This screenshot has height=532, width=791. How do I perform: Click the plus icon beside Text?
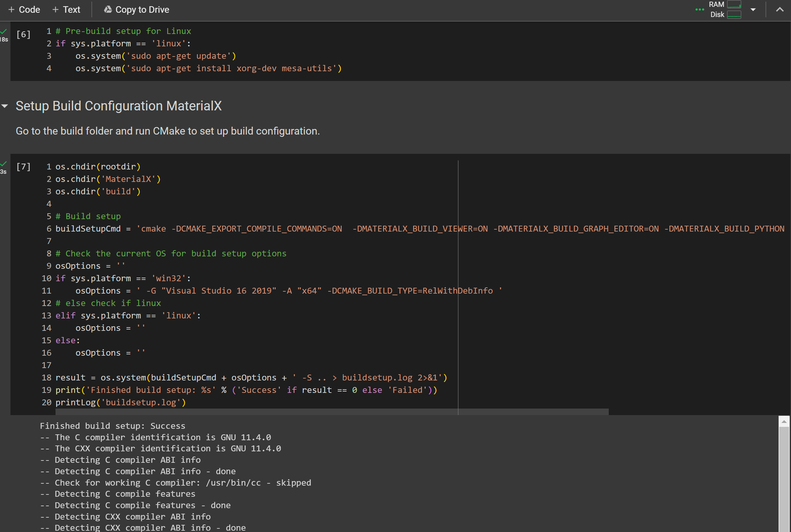click(55, 9)
